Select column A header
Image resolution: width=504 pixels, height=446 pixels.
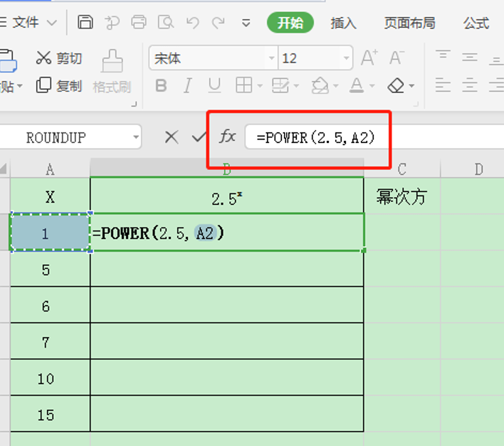[50, 169]
